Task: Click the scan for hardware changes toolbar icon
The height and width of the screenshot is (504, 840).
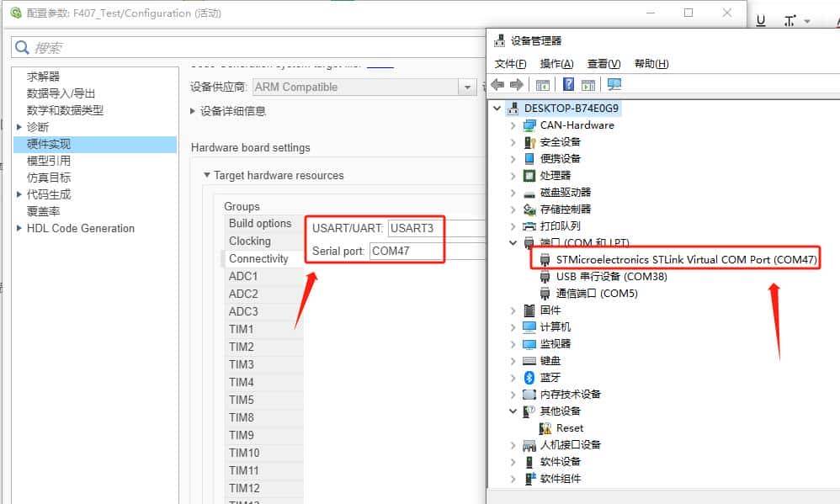Action: (x=587, y=84)
